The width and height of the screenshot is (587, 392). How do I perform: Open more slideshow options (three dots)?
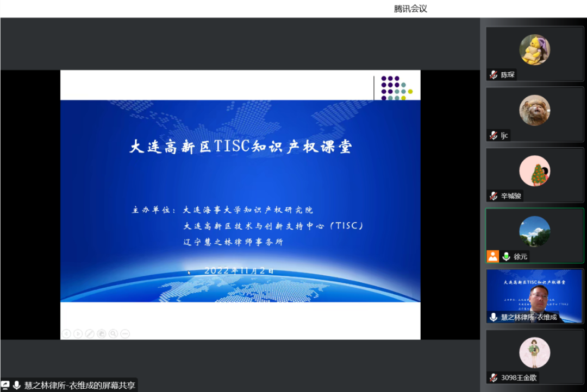pos(125,334)
